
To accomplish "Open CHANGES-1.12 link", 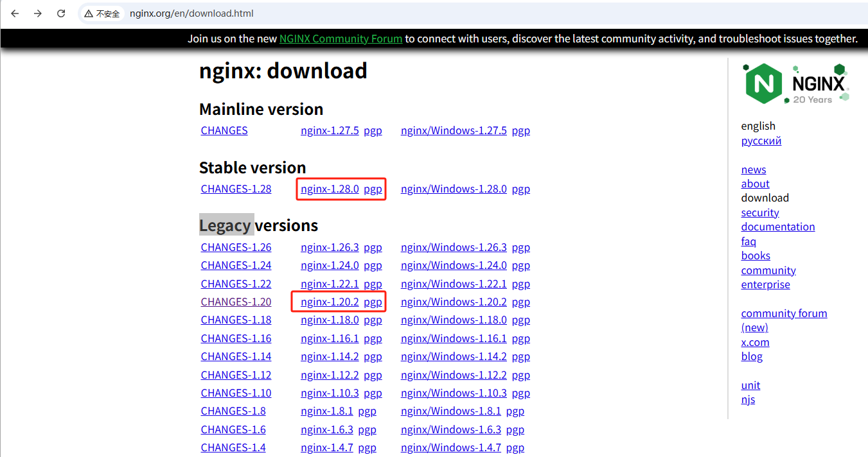I will pyautogui.click(x=236, y=375).
